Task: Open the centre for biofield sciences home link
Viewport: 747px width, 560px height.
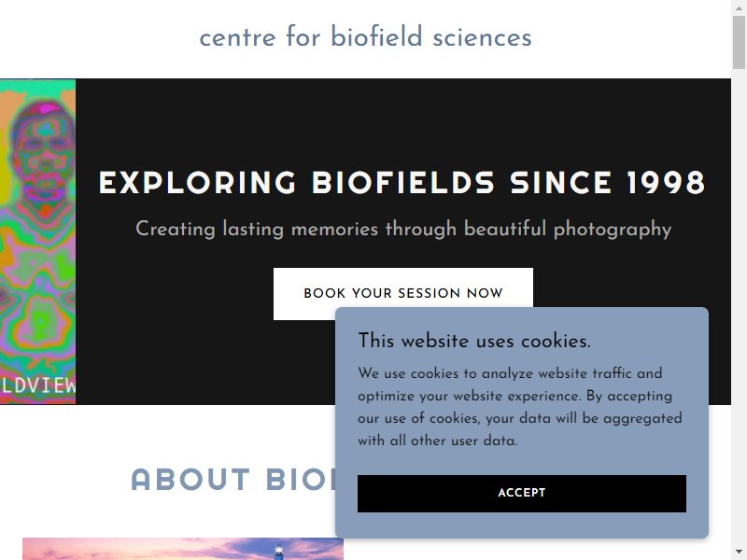Action: (x=365, y=37)
